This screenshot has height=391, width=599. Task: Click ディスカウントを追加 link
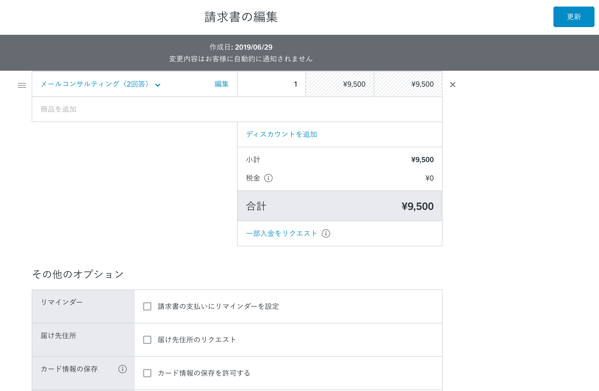tap(282, 134)
